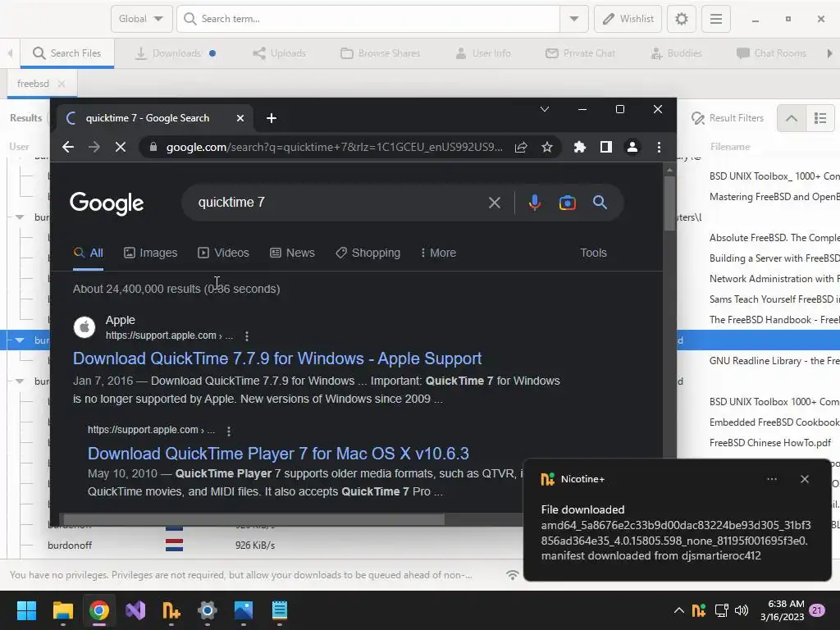The width and height of the screenshot is (840, 630).
Task: Open the Chrome profile avatar
Action: [632, 147]
